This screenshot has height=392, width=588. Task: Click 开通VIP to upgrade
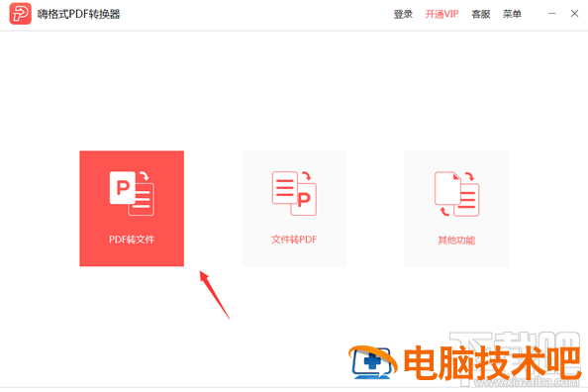pos(441,14)
